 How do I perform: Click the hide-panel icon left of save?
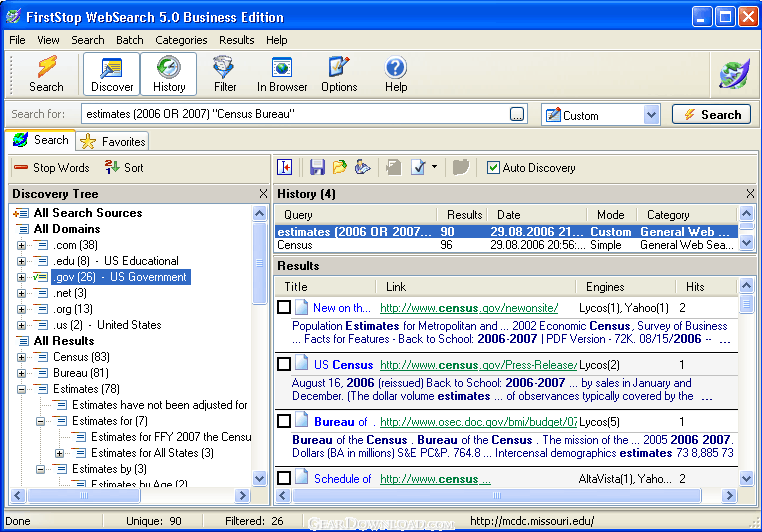pyautogui.click(x=285, y=168)
